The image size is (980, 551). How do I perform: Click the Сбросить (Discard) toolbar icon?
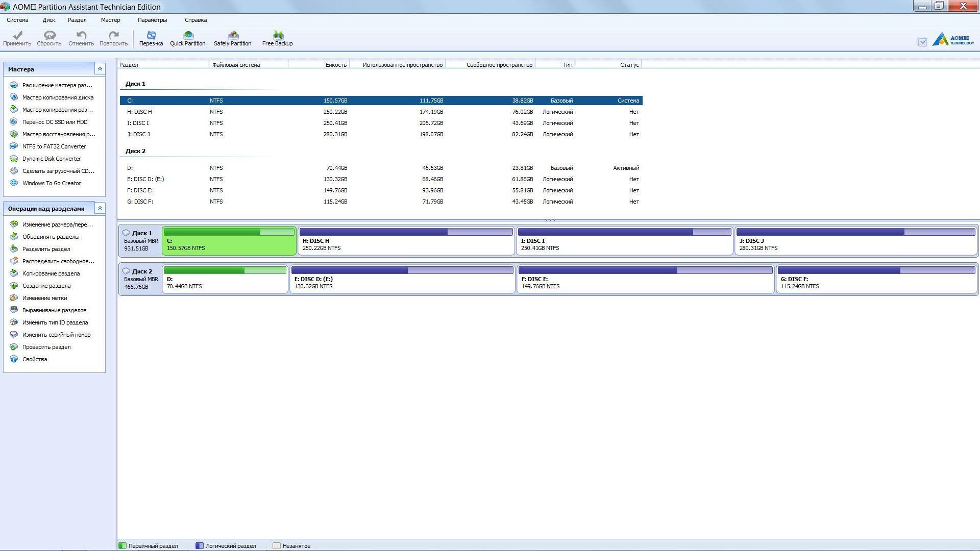click(49, 38)
